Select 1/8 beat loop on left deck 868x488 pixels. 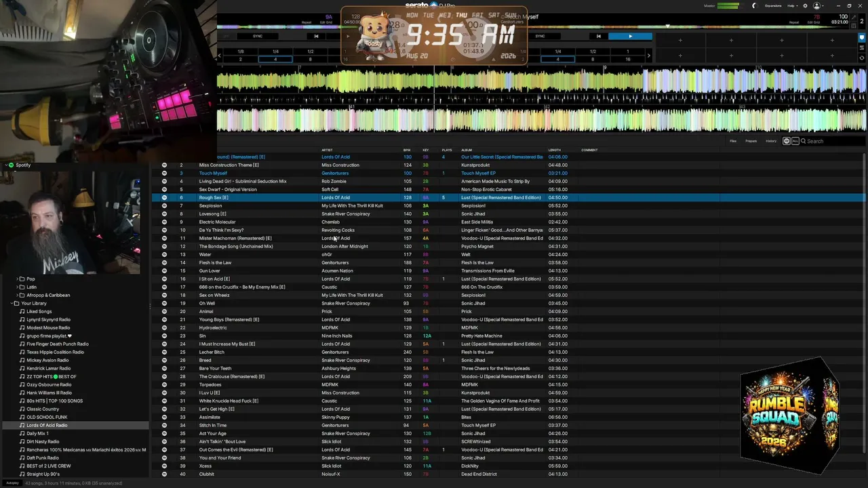pos(240,52)
